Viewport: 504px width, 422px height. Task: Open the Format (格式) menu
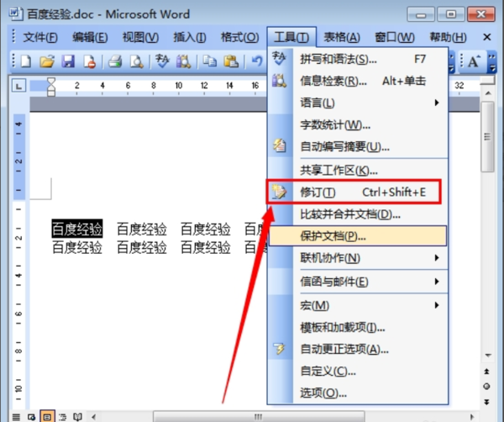point(239,37)
